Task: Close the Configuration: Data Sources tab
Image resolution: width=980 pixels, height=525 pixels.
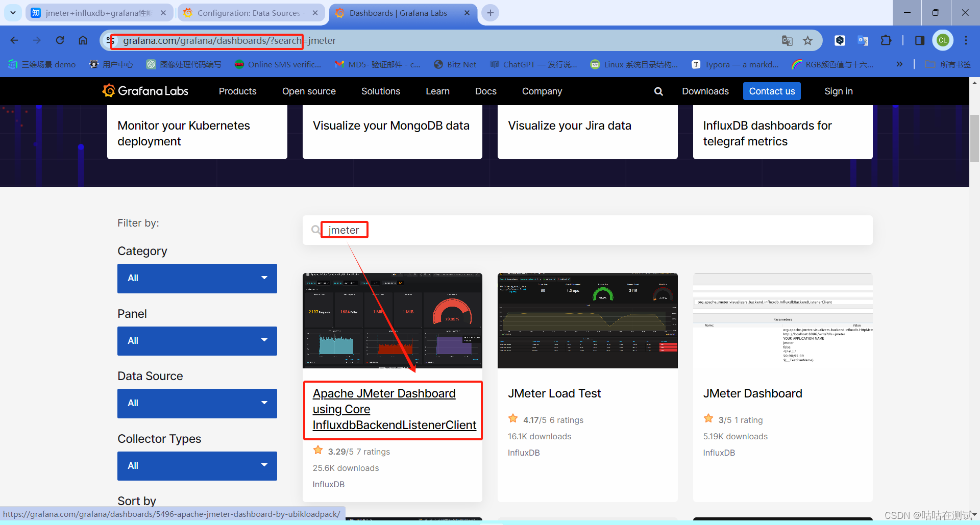Action: tap(315, 13)
